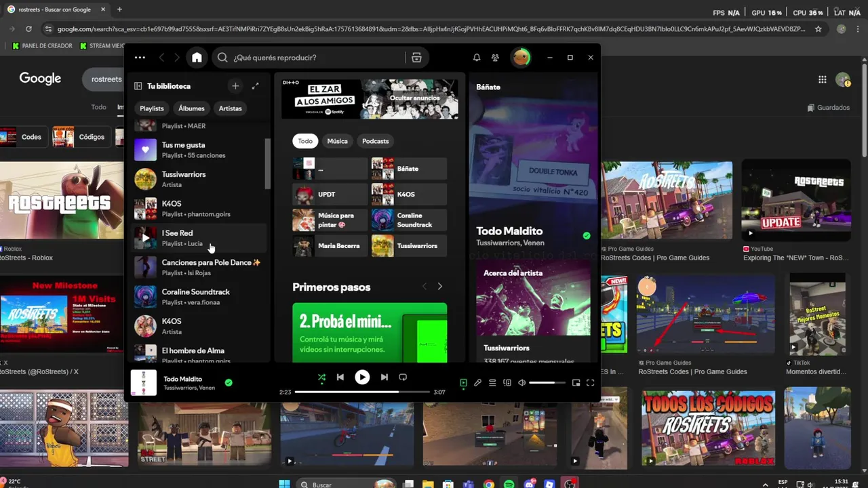868x488 pixels.
Task: Open Discord from the taskbar
Action: pos(530,484)
